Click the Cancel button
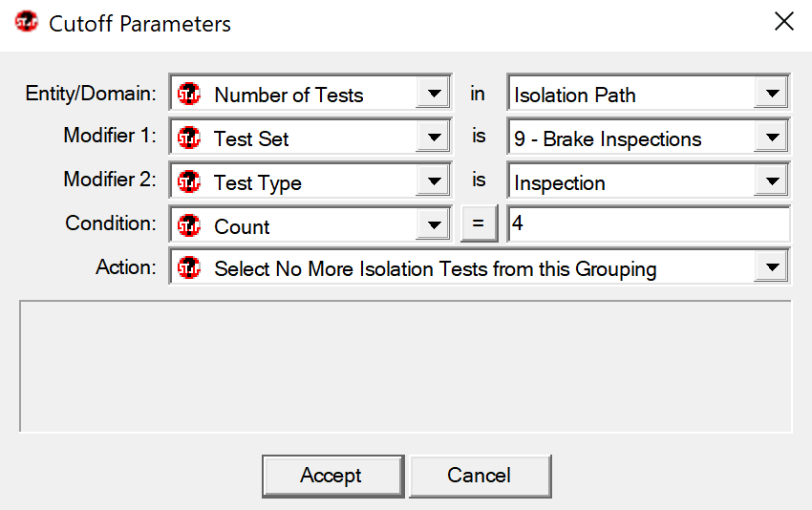 pos(481,476)
